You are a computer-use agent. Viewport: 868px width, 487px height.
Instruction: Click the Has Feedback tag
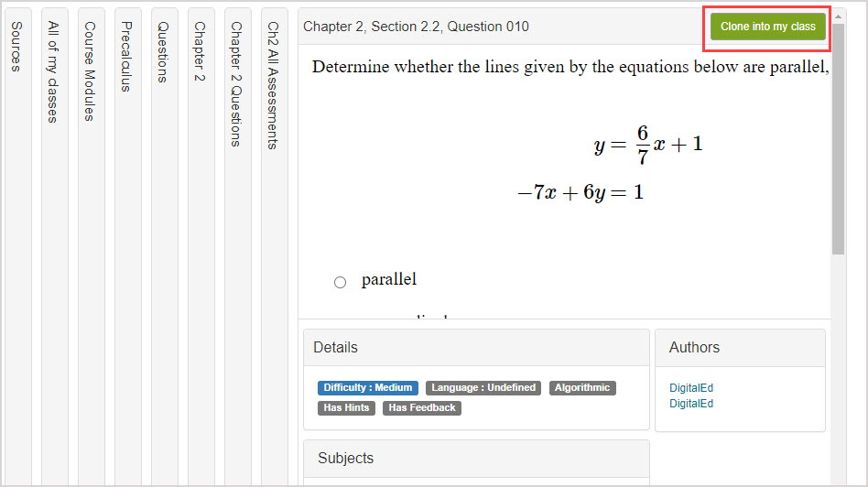tap(421, 408)
